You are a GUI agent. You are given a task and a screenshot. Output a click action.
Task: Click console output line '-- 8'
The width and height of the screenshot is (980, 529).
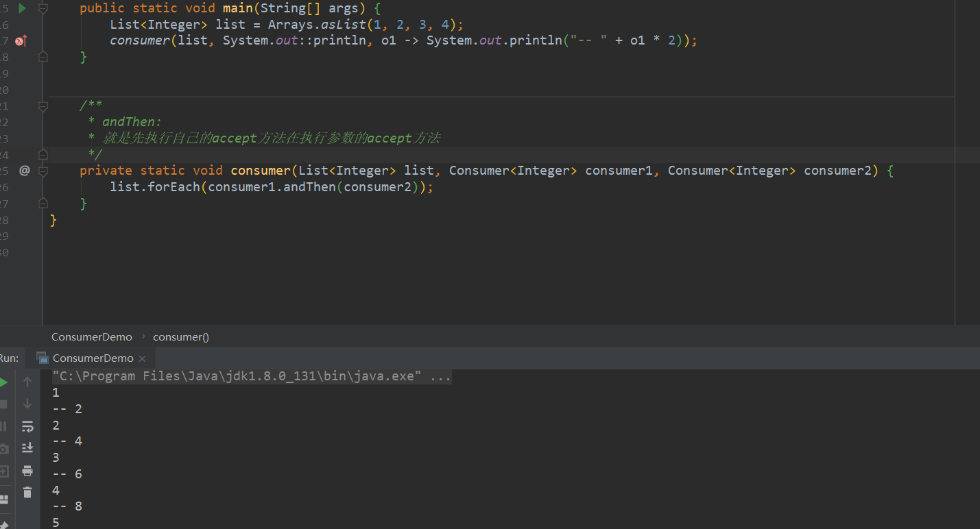click(67, 506)
